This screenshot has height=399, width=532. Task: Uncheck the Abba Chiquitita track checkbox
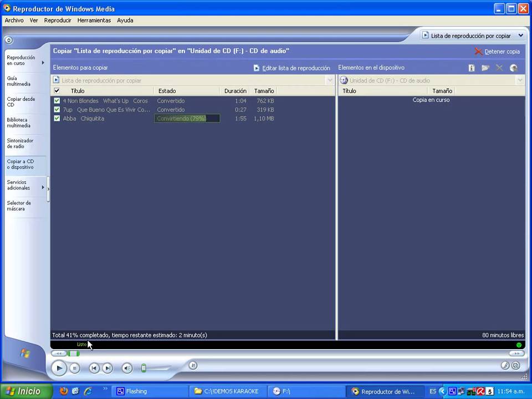tap(57, 119)
